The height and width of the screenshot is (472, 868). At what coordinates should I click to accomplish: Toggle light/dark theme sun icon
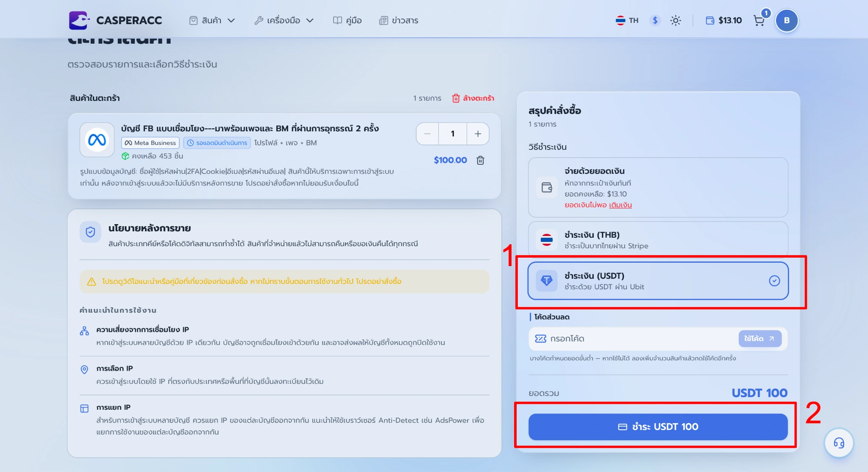click(x=676, y=20)
